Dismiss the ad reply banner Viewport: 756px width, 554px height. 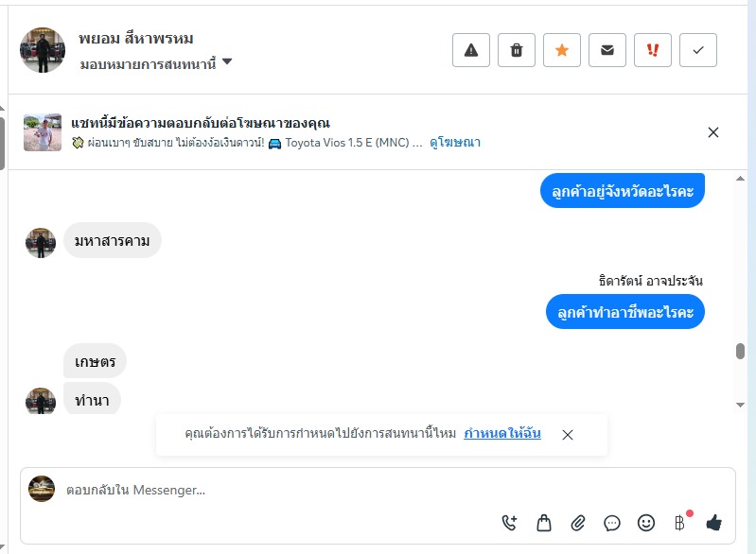point(713,132)
